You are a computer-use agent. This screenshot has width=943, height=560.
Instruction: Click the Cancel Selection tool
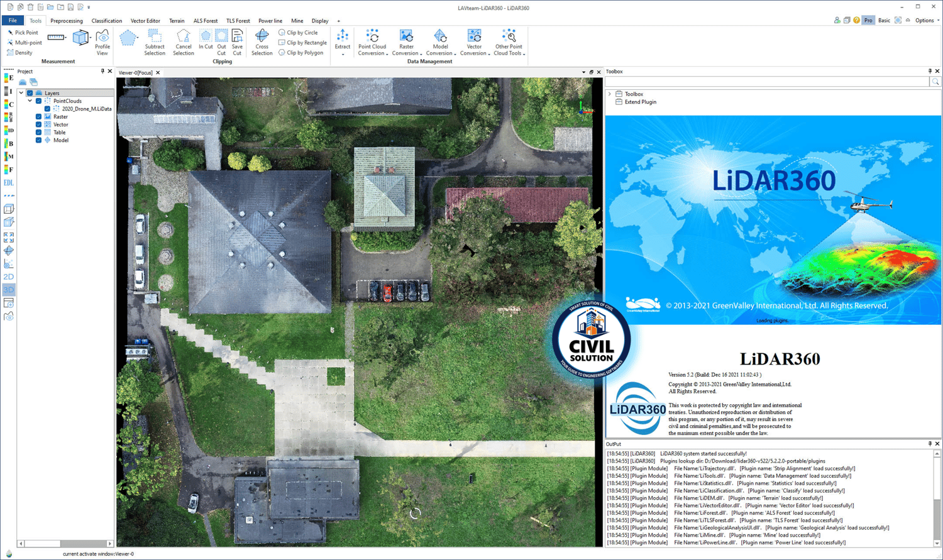pos(184,43)
